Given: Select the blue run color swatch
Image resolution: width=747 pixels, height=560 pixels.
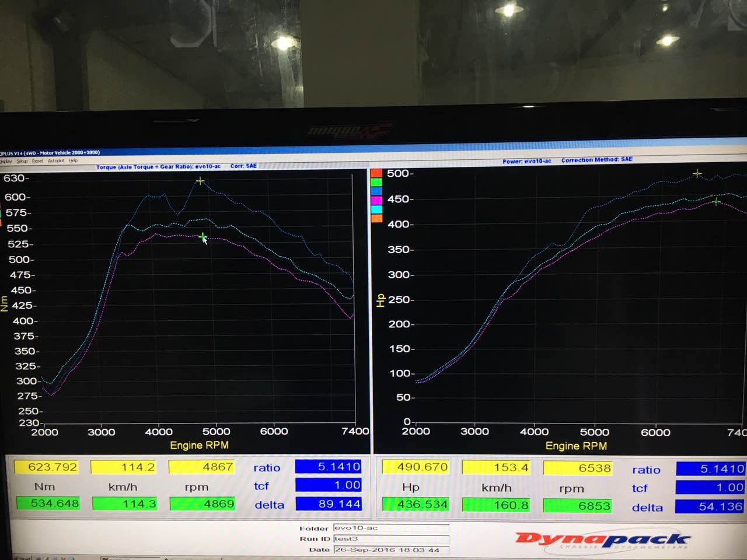Looking at the screenshot, I should click(376, 191).
